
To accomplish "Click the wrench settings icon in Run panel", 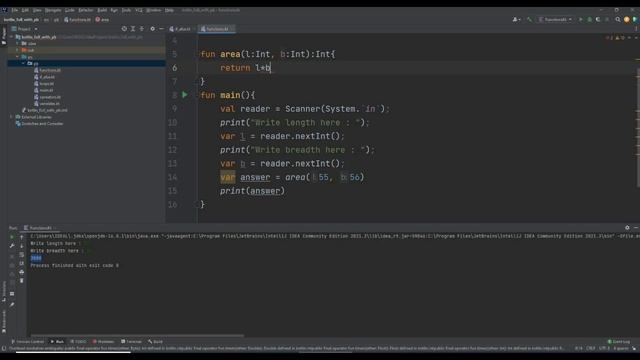I will pyautogui.click(x=12, y=246).
